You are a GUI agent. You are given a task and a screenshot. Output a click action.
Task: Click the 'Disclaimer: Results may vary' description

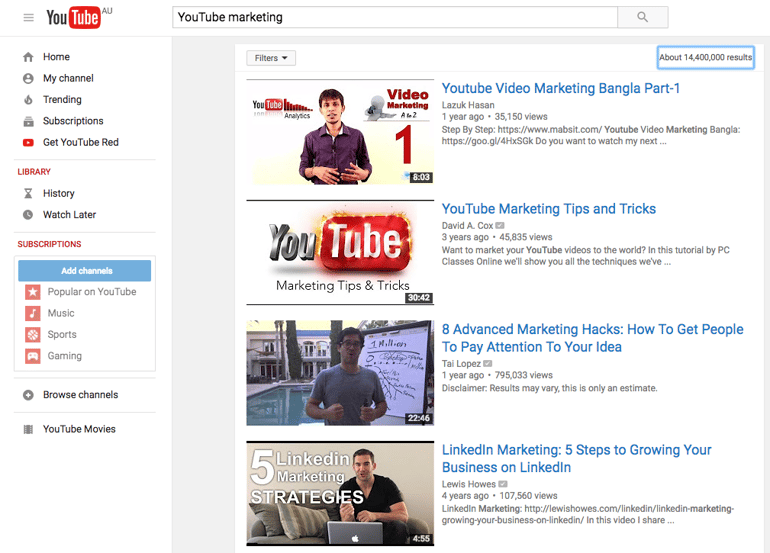click(x=549, y=388)
